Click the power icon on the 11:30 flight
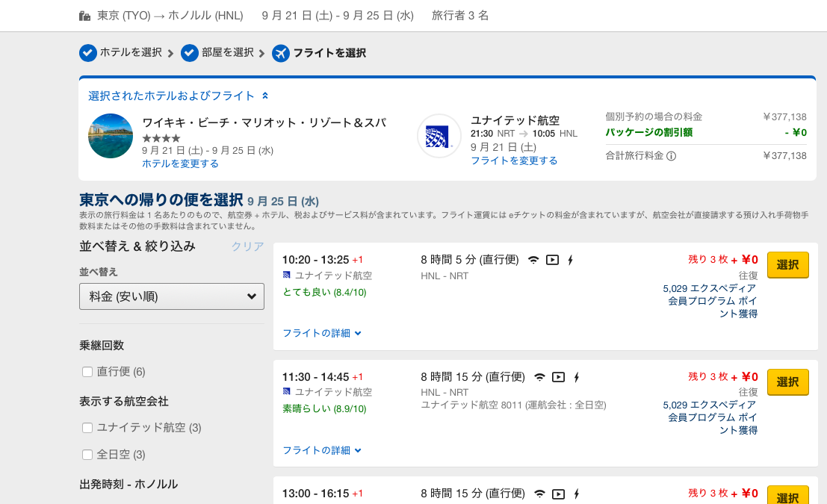Screen dimensions: 827x504 tap(577, 377)
